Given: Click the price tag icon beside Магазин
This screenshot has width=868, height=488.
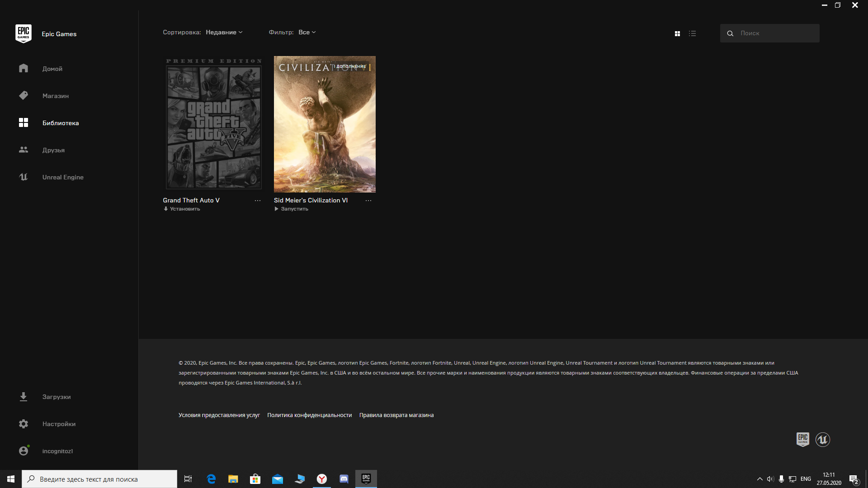Looking at the screenshot, I should [x=24, y=95].
